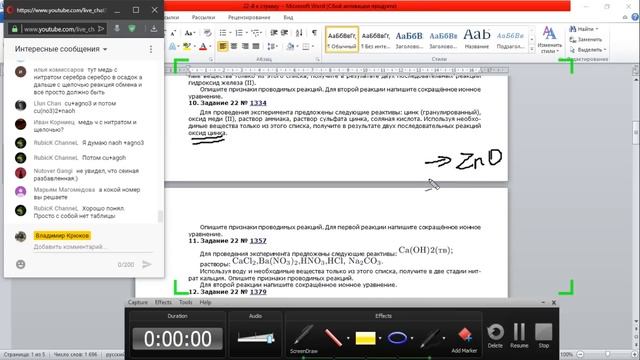Image resolution: width=640 pixels, height=360 pixels.
Task: Click the Add Marker icon
Action: point(464,340)
